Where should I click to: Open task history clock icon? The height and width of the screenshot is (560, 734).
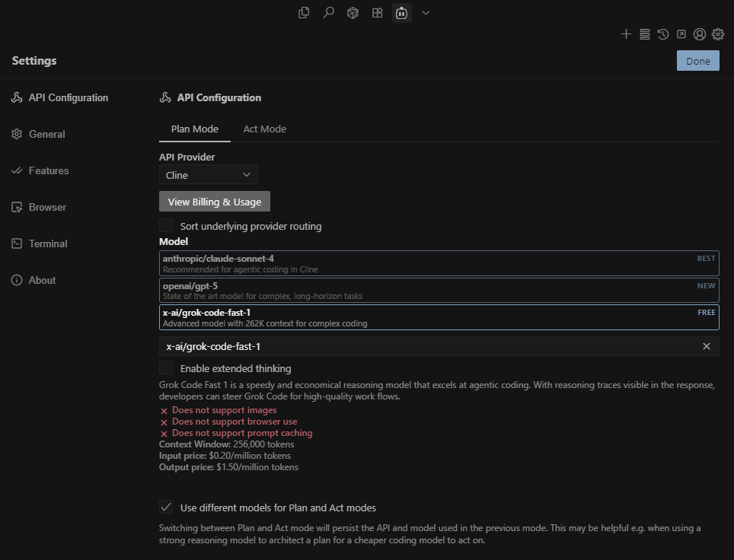[663, 34]
